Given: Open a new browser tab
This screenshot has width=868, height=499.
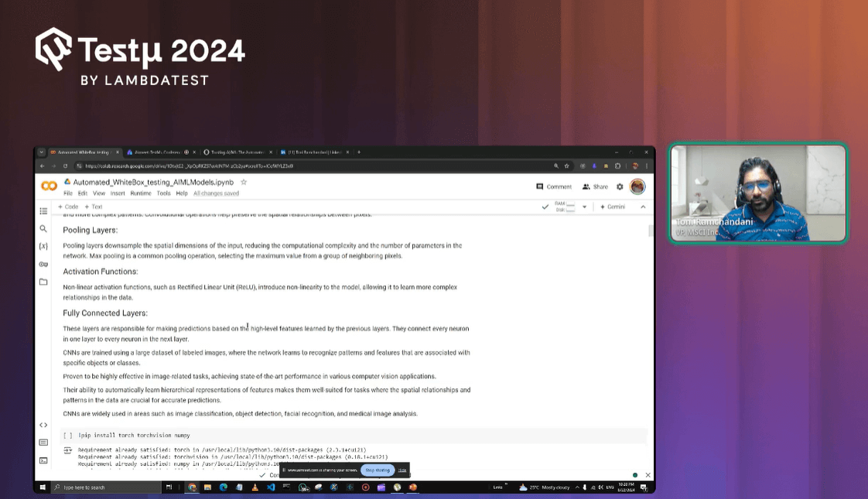Looking at the screenshot, I should click(x=359, y=152).
